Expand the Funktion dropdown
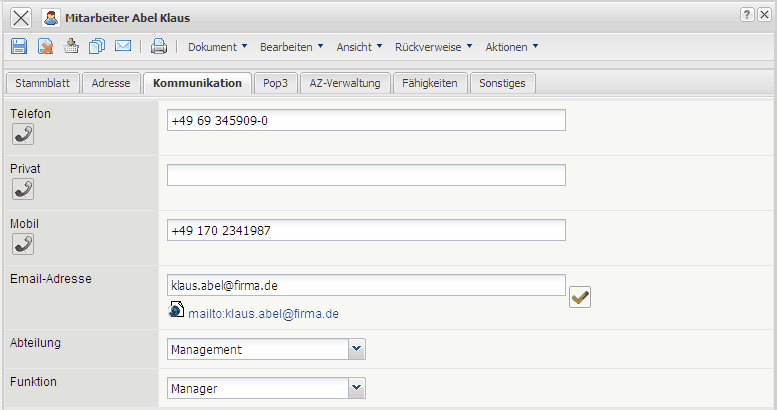 click(x=357, y=387)
